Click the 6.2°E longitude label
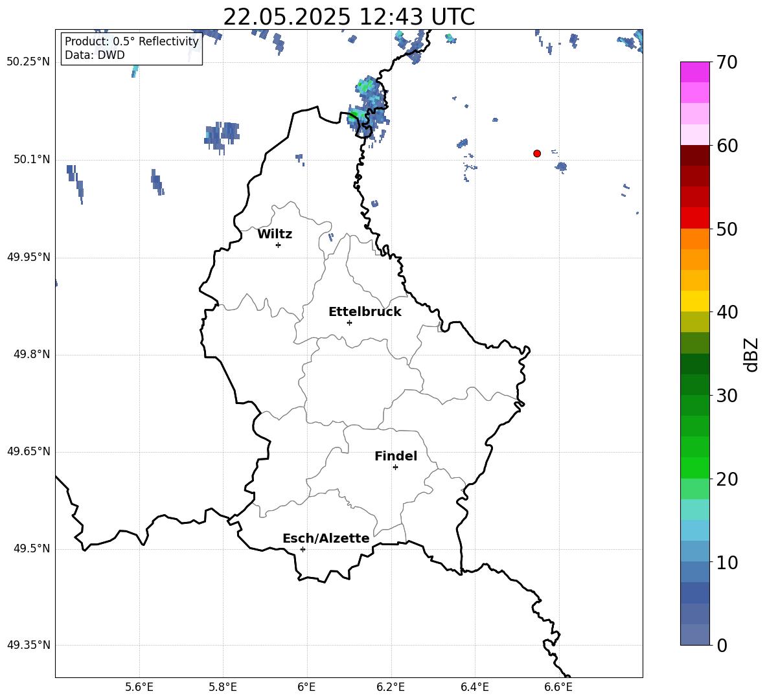 pyautogui.click(x=391, y=687)
